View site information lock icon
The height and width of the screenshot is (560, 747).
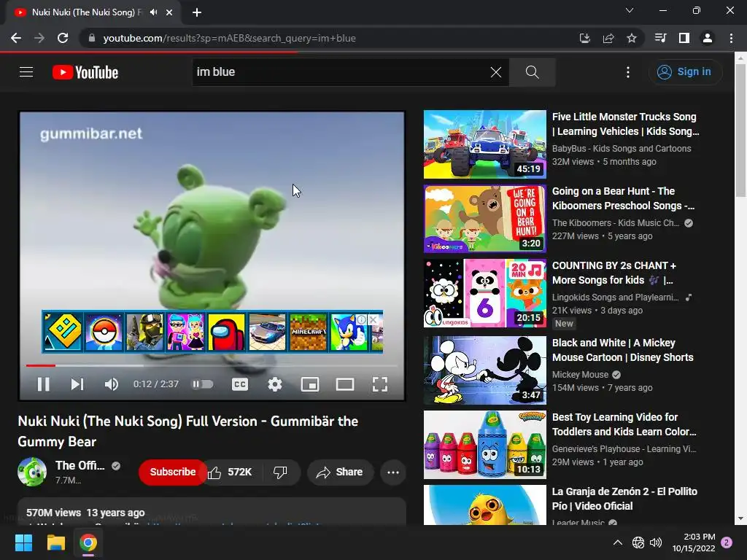(x=92, y=38)
